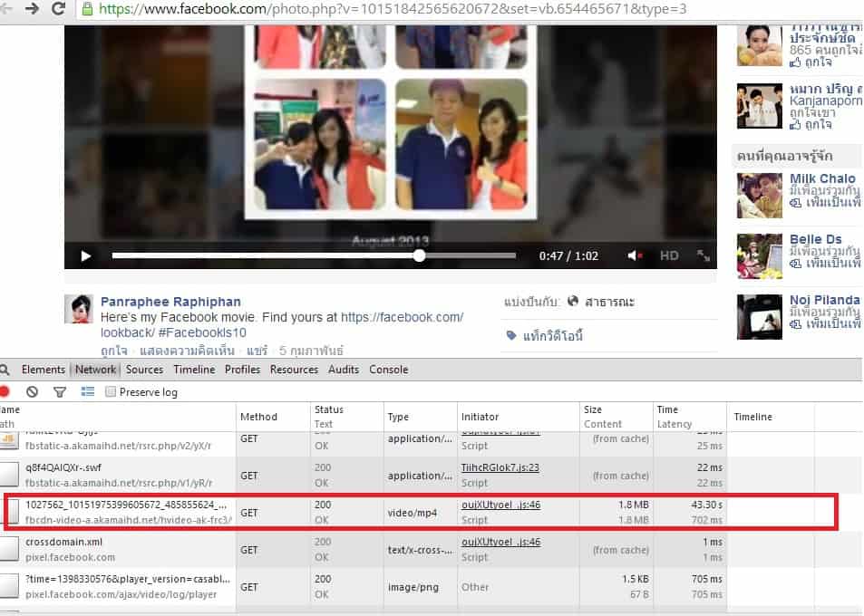Toggle large request rows view icon
Image resolution: width=864 pixels, height=616 pixels.
88,392
